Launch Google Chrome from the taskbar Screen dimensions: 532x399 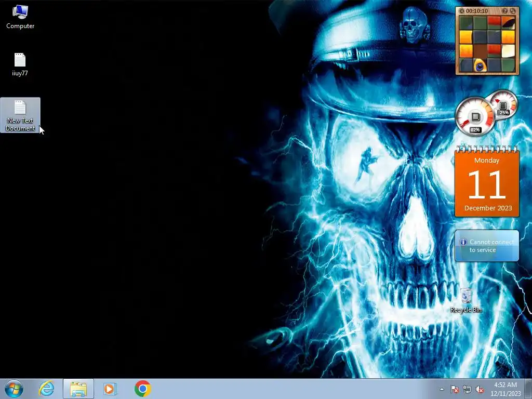pyautogui.click(x=142, y=389)
